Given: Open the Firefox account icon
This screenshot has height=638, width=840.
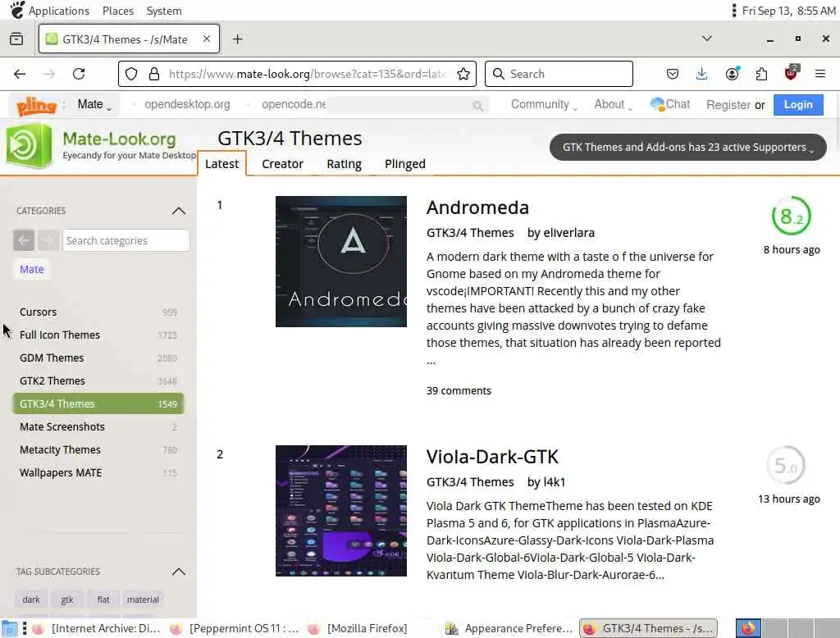Looking at the screenshot, I should (733, 74).
